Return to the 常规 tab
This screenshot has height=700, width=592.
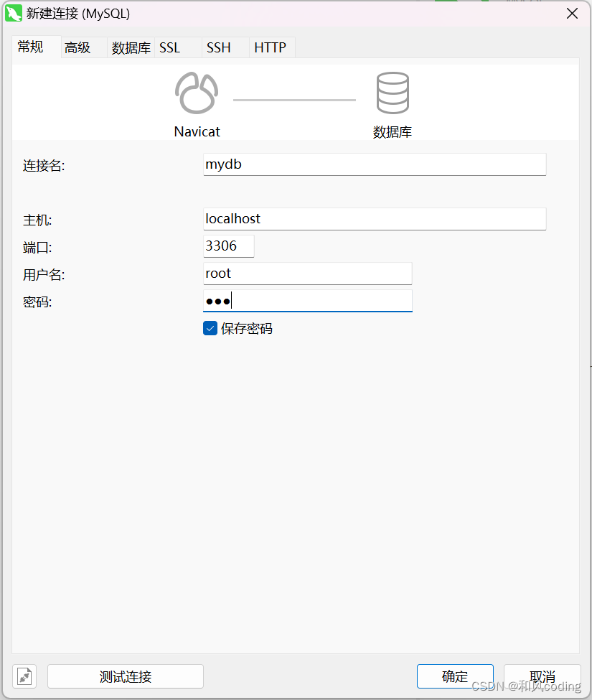(x=30, y=47)
